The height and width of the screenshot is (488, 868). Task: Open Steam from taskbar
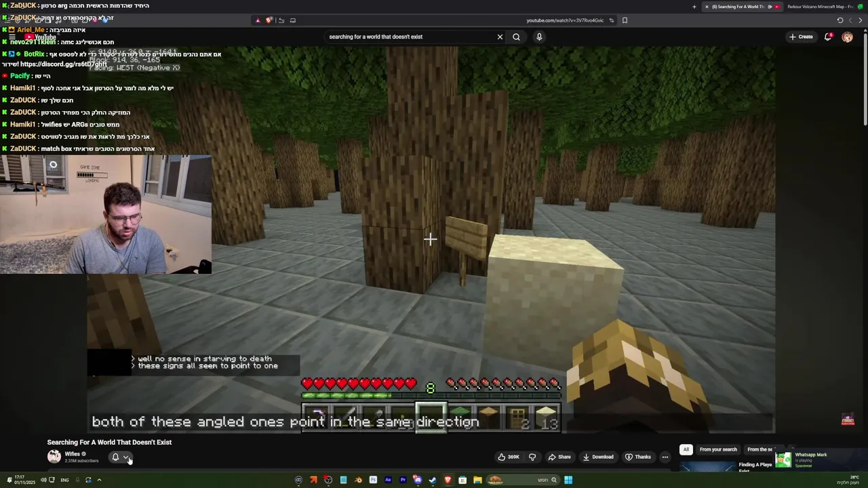tap(433, 480)
